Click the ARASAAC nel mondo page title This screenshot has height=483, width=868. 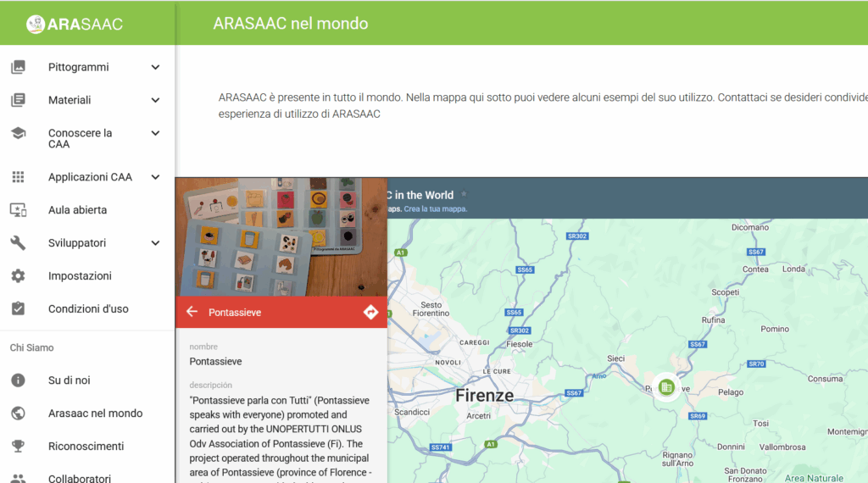(x=291, y=23)
